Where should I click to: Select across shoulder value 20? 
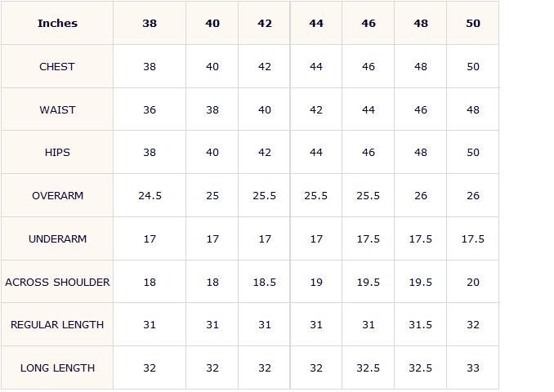[473, 283]
